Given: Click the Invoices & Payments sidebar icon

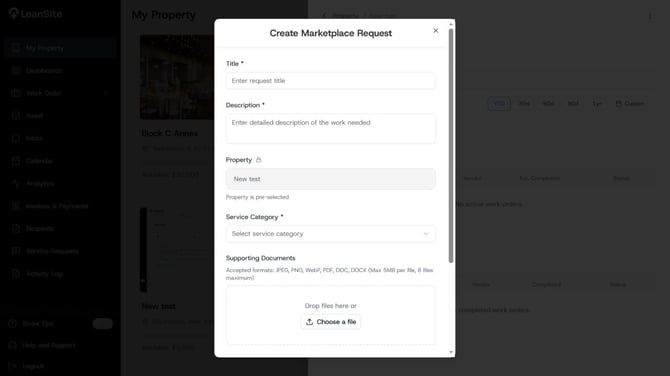Looking at the screenshot, I should [x=16, y=206].
